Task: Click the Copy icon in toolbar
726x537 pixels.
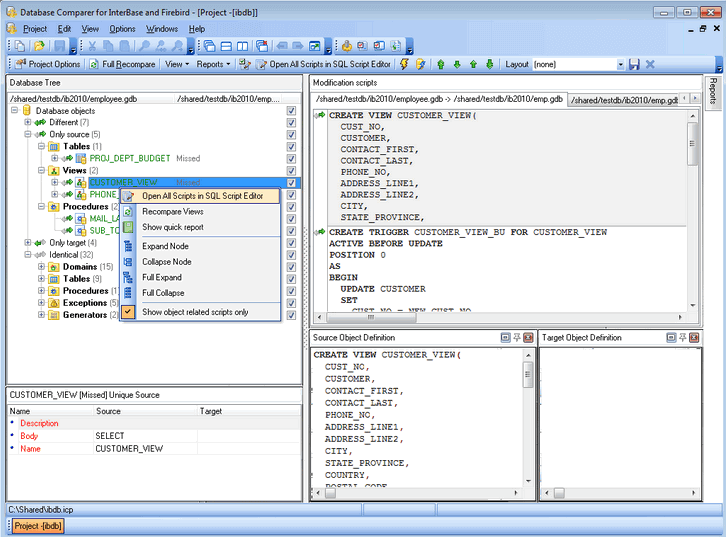Action: pos(108,46)
